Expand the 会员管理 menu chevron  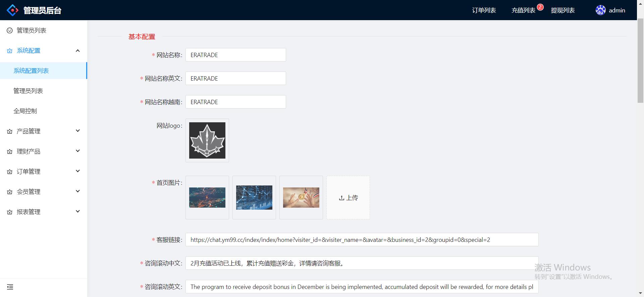click(78, 191)
